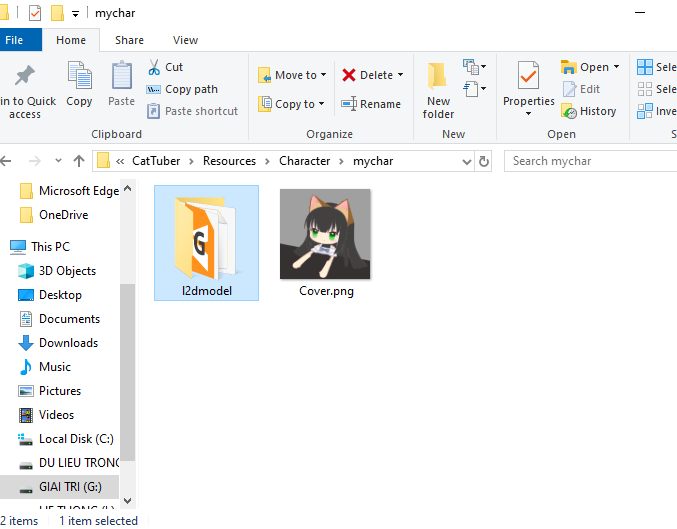Open GIAI TRI (G:) drive
Viewport: 677px width, 529px height.
coord(60,487)
